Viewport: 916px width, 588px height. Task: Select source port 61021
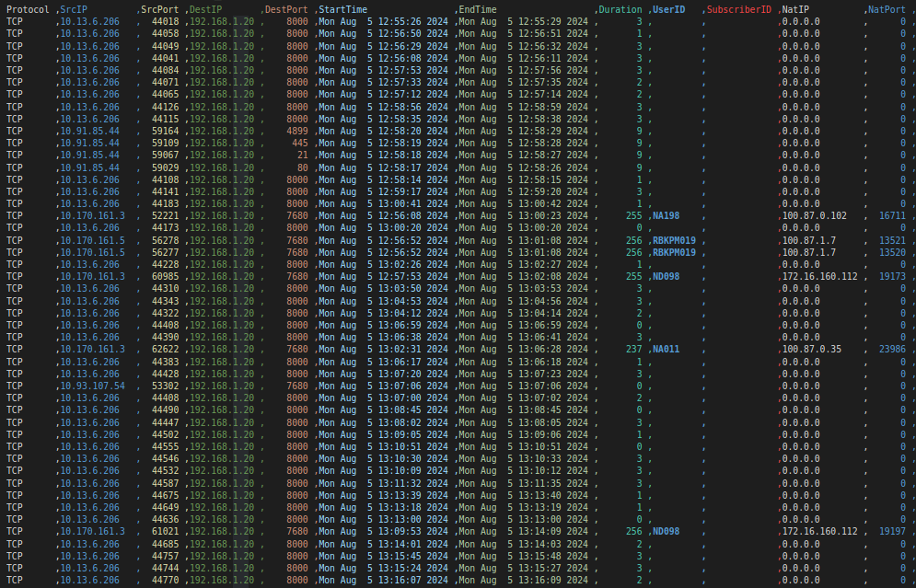(x=166, y=531)
